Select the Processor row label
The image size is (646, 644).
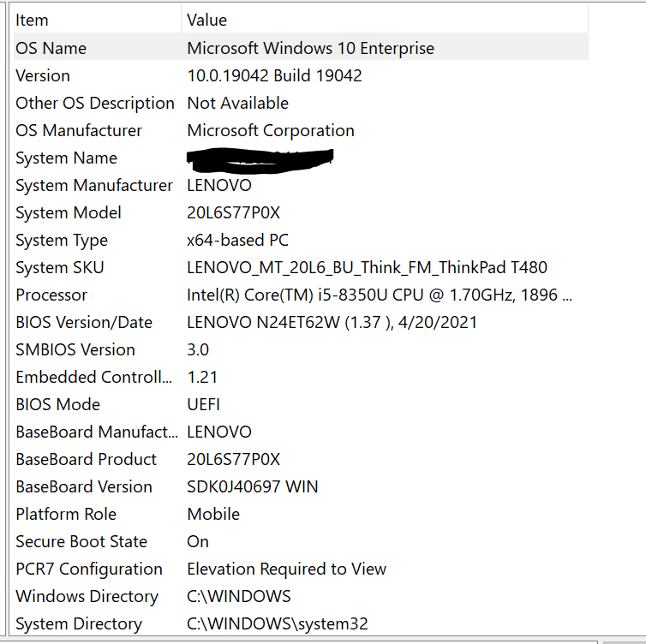pos(51,295)
